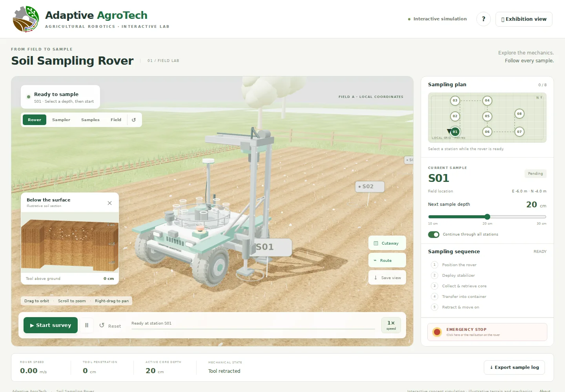Select the Rover tab
565x392 pixels.
[35, 120]
